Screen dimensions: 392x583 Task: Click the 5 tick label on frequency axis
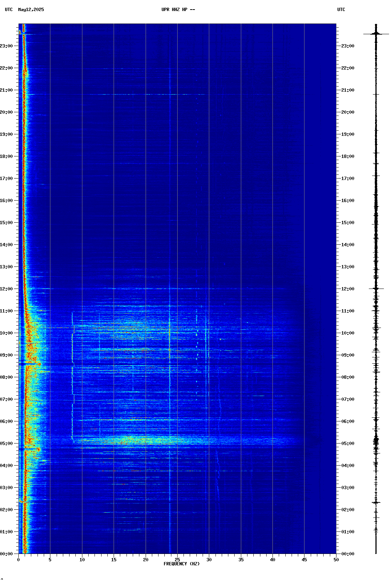point(50,560)
